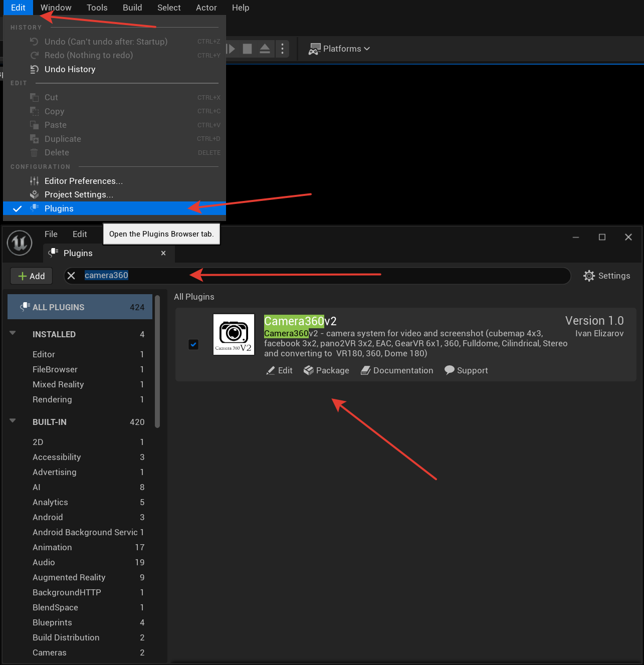
Task: Select the Mixed Reality subcategory
Action: (x=80, y=384)
